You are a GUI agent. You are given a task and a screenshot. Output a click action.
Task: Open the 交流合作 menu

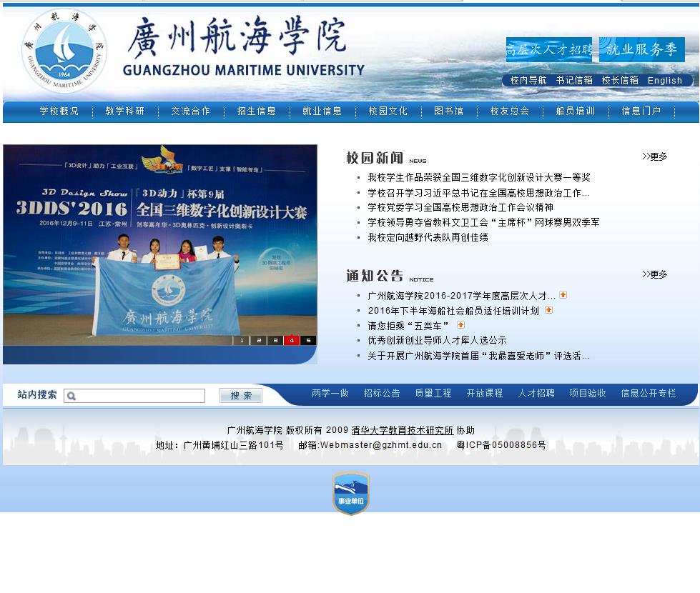coord(191,111)
